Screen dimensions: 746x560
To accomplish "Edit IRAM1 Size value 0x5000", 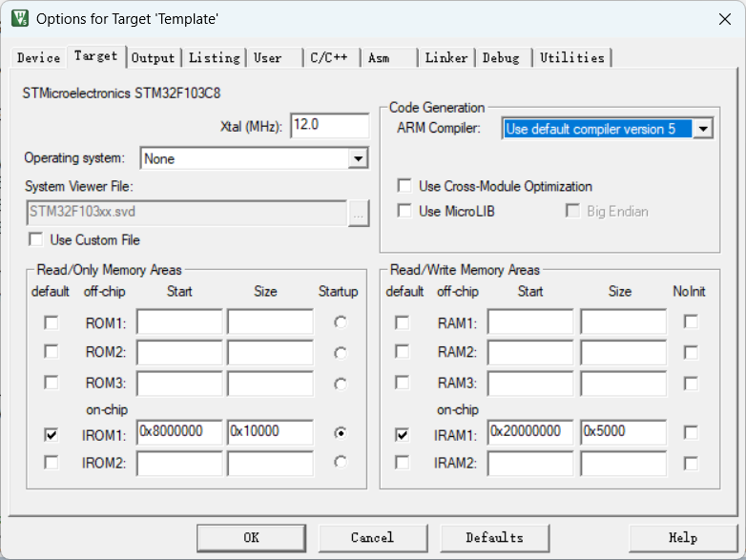I will coord(623,432).
